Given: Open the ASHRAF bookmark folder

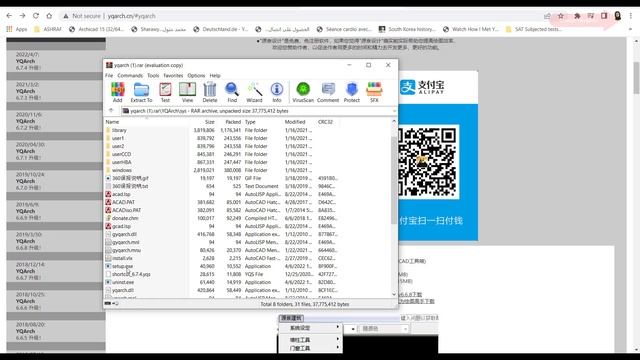Looking at the screenshot, I should coord(48,29).
